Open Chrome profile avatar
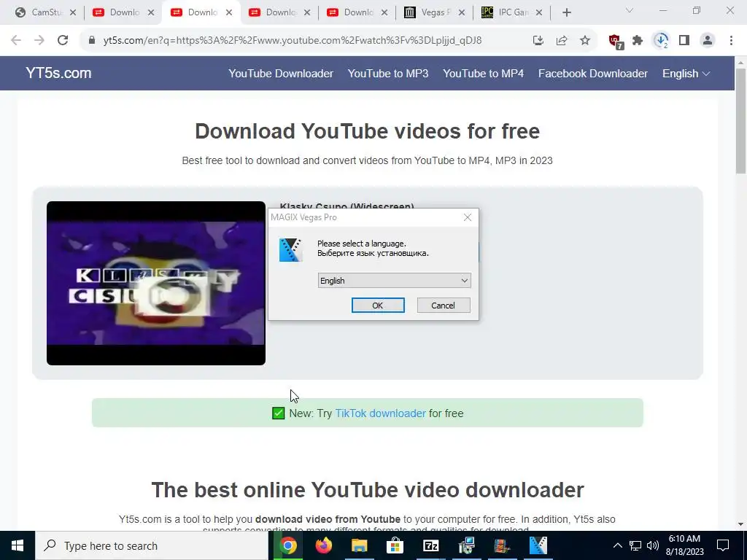This screenshot has width=747, height=560. tap(708, 41)
